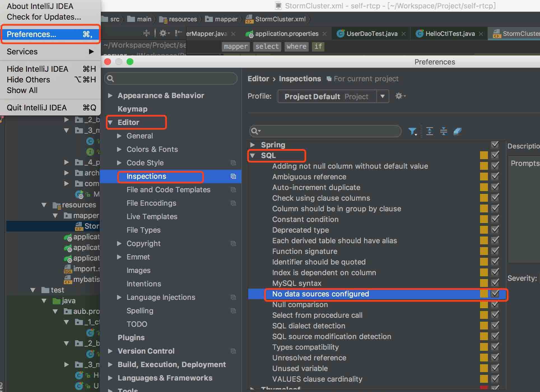Switch to the application.properties editor tab

286,34
